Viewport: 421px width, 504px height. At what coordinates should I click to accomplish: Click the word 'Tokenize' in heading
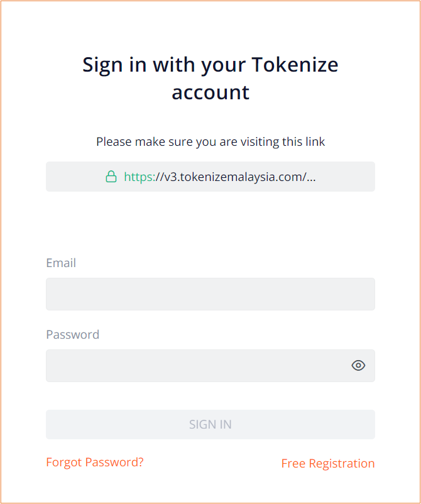[x=295, y=65]
